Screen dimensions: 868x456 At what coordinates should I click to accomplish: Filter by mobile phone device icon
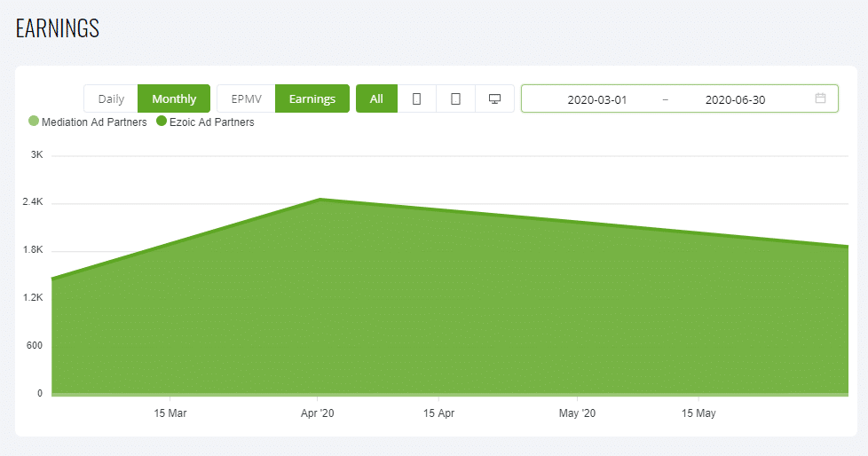pos(417,98)
